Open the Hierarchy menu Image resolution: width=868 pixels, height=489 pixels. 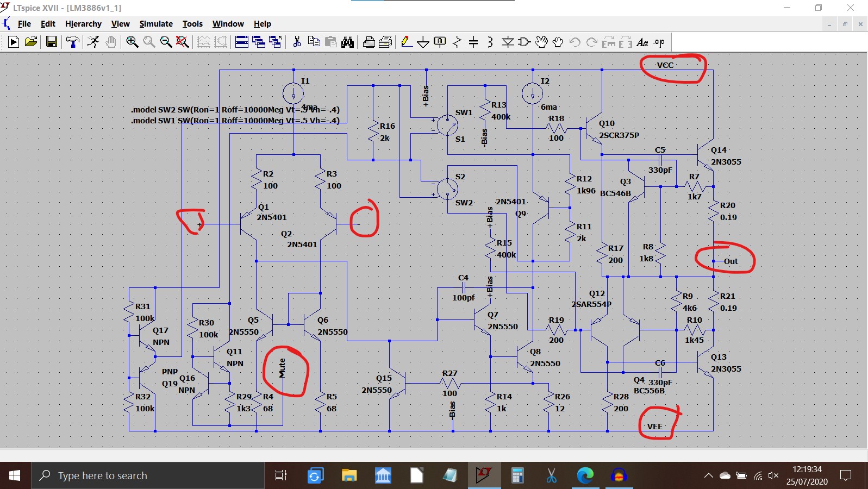tap(83, 24)
